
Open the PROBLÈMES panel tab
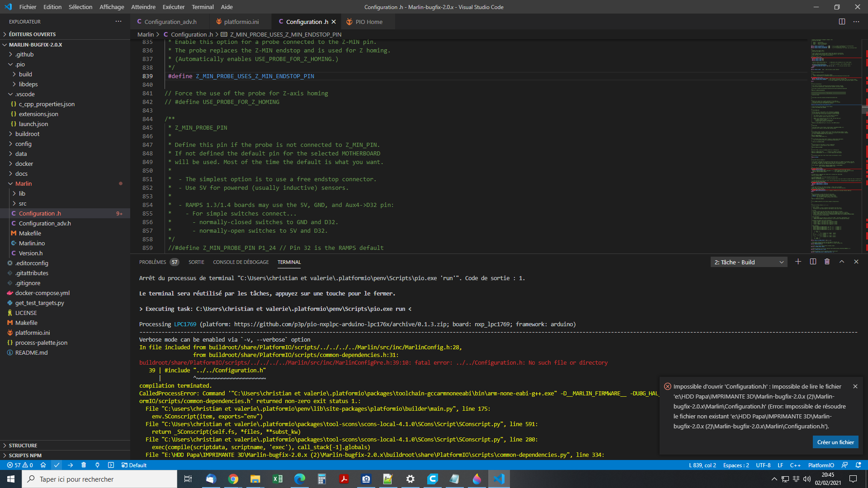point(152,262)
